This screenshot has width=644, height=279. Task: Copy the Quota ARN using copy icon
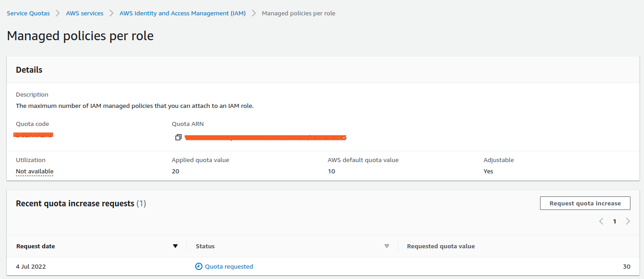coord(178,137)
